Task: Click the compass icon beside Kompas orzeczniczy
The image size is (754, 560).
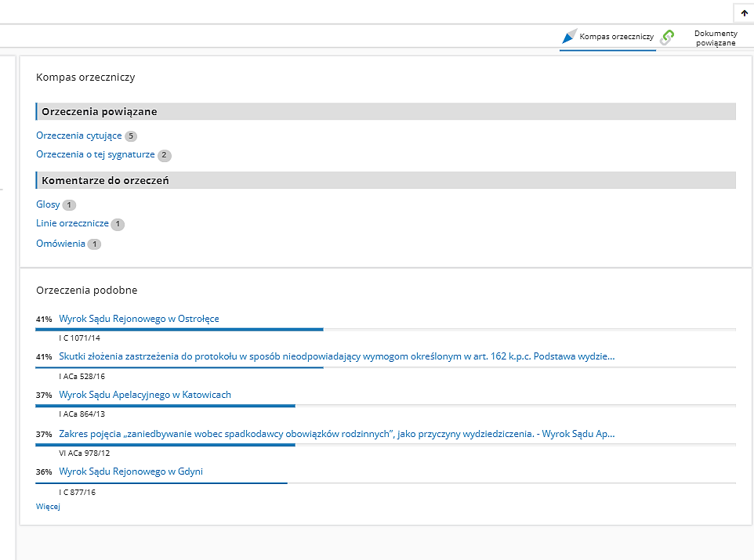Action: point(570,37)
